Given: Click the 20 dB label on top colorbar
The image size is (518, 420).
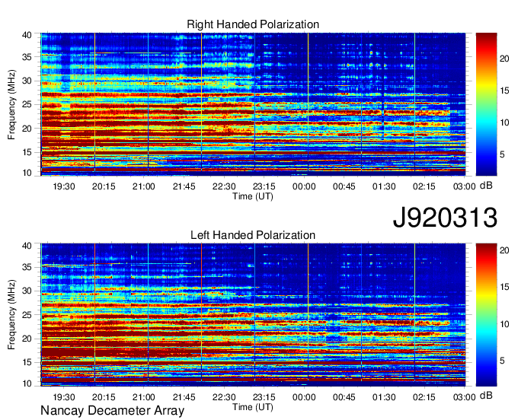Looking at the screenshot, I should 504,59.
